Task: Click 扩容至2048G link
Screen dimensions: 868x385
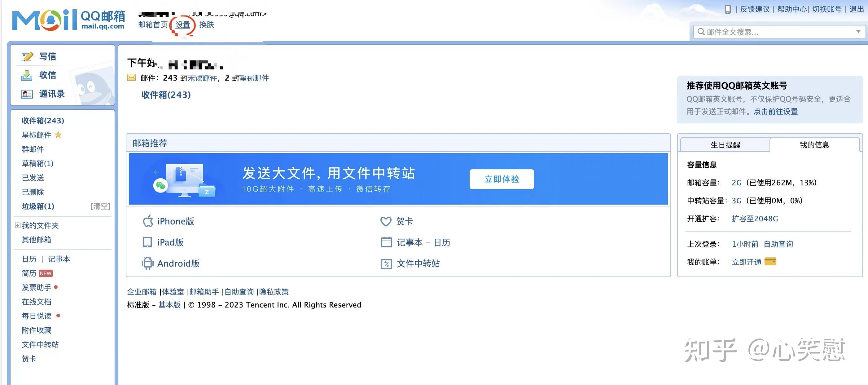Action: click(x=755, y=219)
